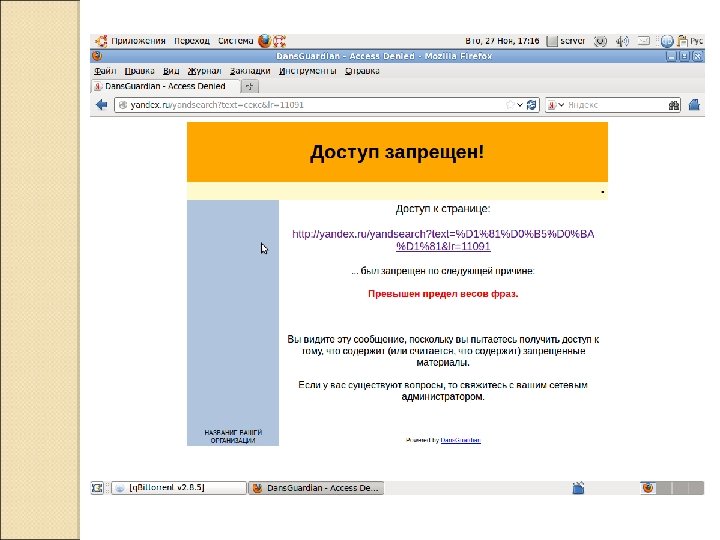This screenshot has height=540, width=720.
Task: Launch Firefox from the top panel launcher icon
Action: pyautogui.click(x=264, y=41)
